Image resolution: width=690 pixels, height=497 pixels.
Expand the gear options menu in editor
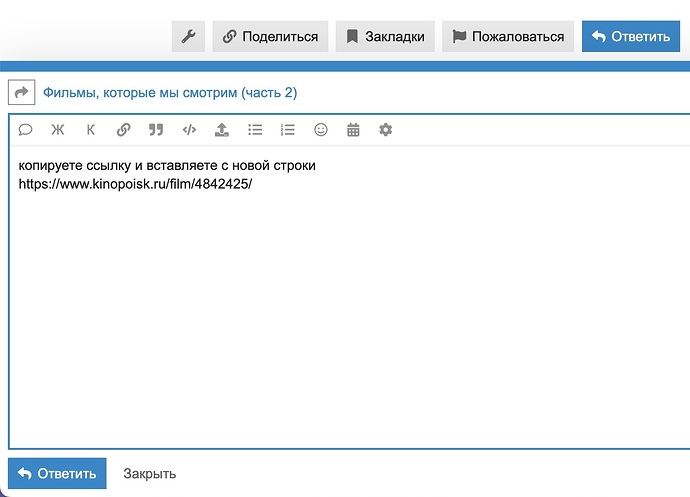[x=386, y=130]
